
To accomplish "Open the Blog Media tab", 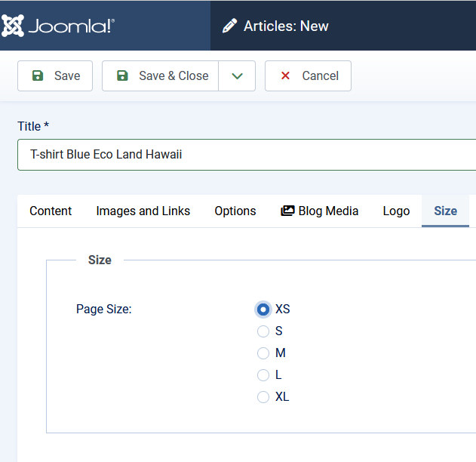I will pos(319,211).
